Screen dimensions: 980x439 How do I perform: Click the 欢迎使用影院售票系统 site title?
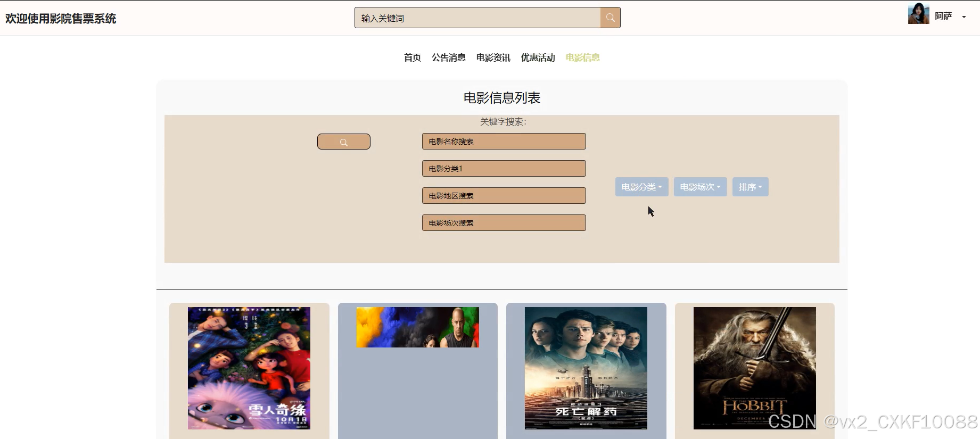pos(61,19)
